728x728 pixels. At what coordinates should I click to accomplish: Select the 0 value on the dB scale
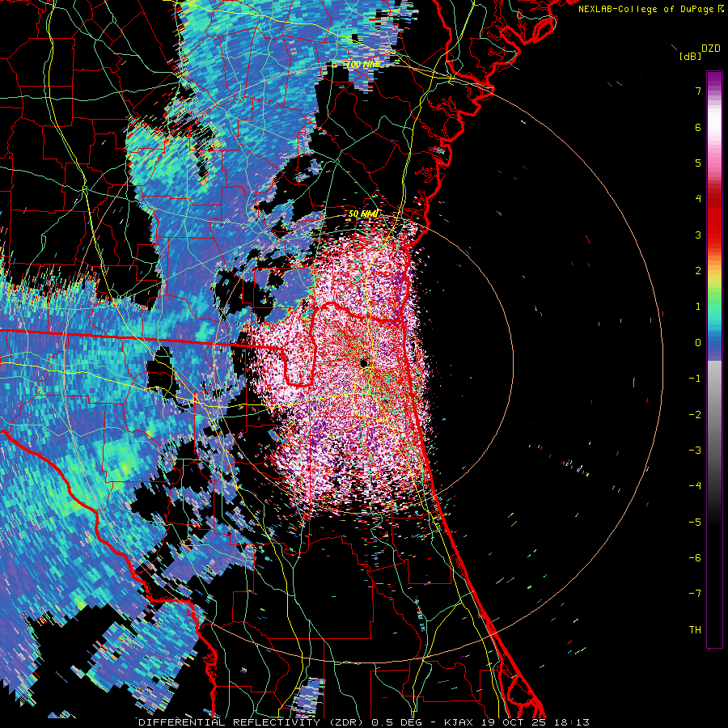pyautogui.click(x=698, y=343)
